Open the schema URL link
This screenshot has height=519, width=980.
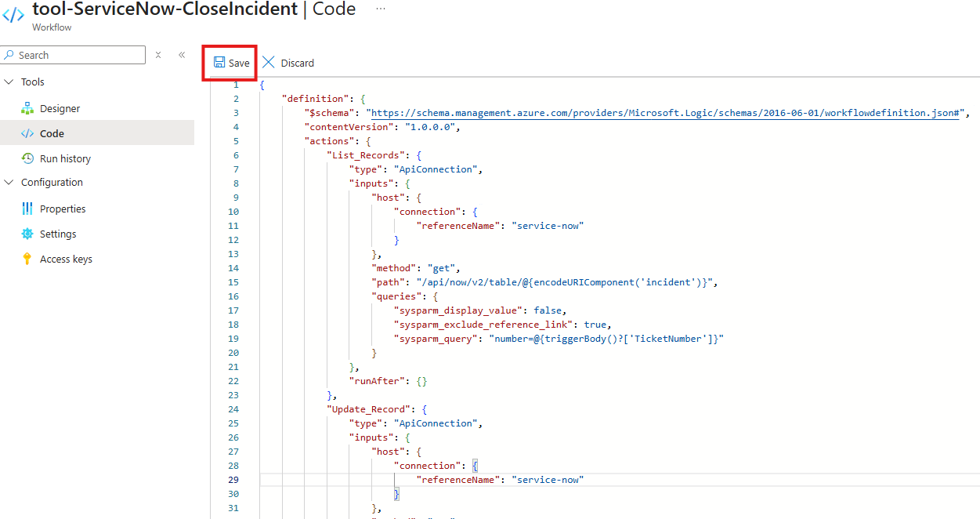point(666,113)
